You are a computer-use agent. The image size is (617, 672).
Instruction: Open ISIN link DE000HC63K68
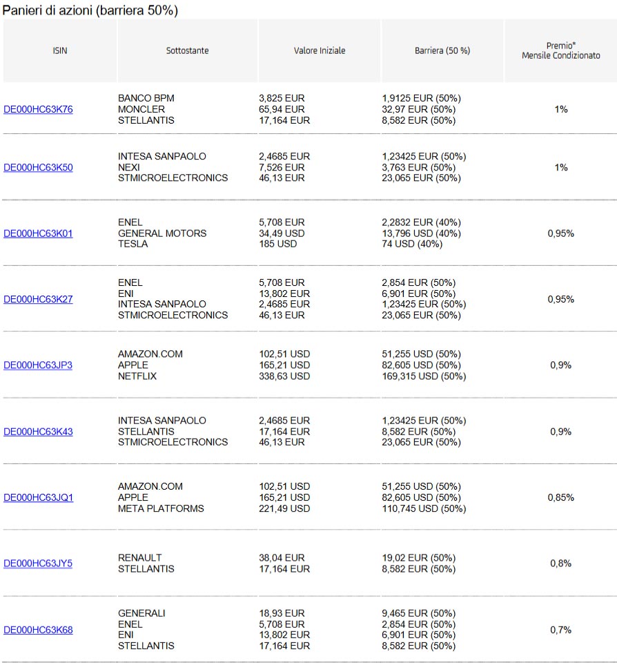(x=38, y=630)
